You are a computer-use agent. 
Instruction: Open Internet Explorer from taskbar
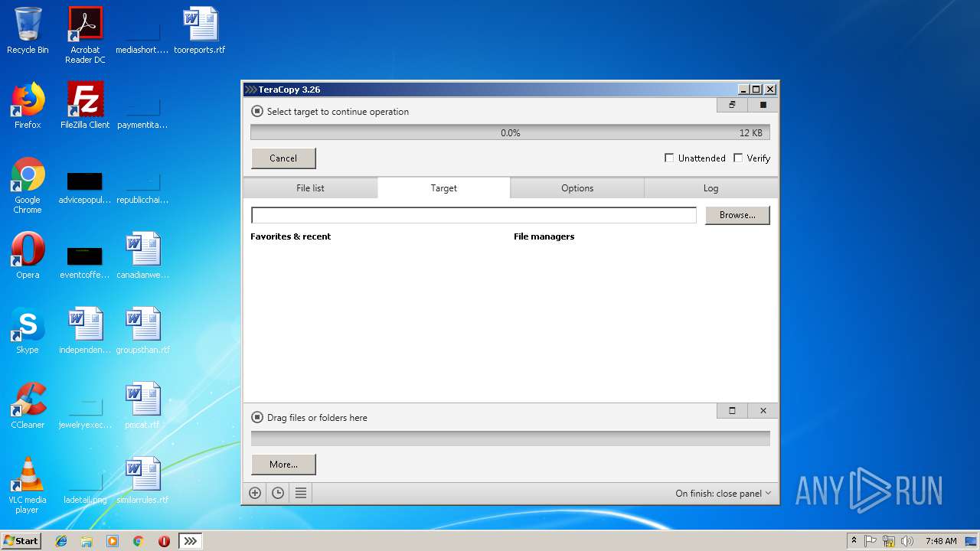click(61, 541)
